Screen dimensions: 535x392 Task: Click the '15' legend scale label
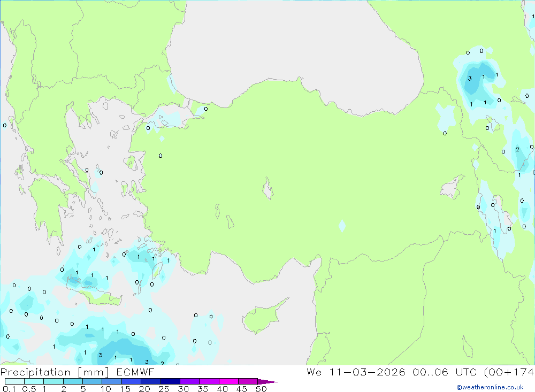coord(125,389)
